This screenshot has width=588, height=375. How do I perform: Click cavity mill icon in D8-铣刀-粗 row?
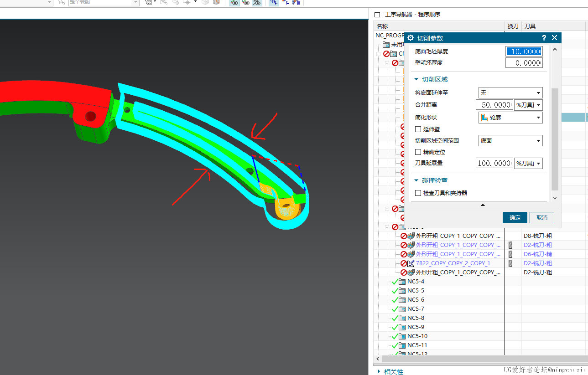tap(411, 236)
